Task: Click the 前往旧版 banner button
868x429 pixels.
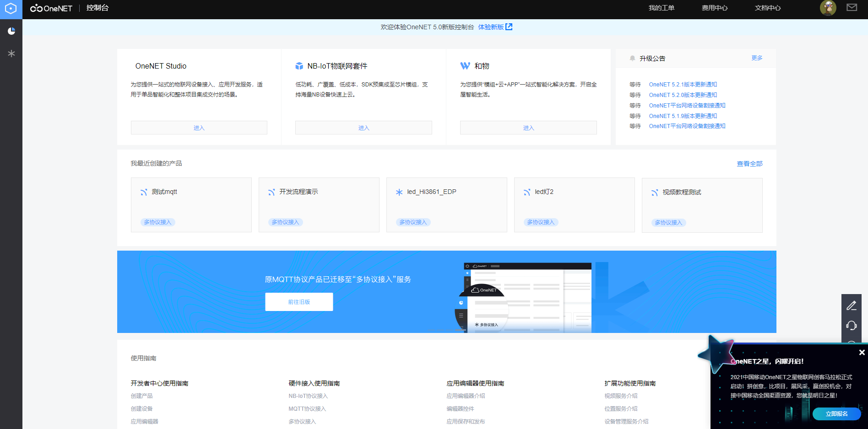Action: pyautogui.click(x=299, y=302)
